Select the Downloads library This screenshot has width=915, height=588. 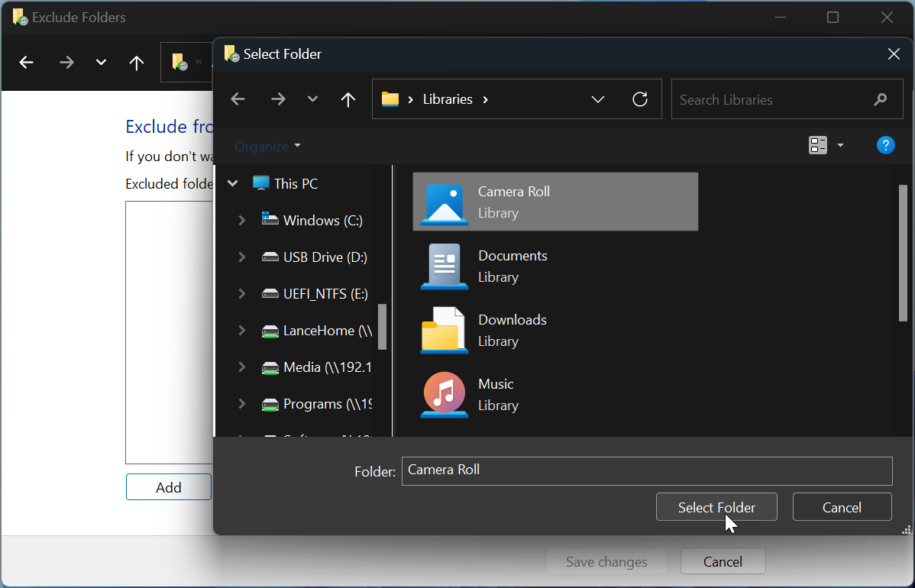(x=512, y=330)
